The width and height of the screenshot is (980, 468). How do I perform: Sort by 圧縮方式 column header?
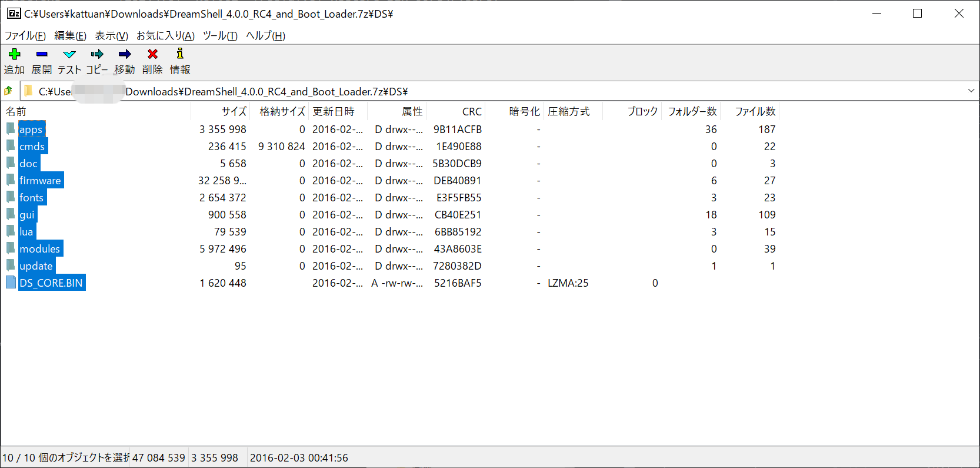coord(574,111)
